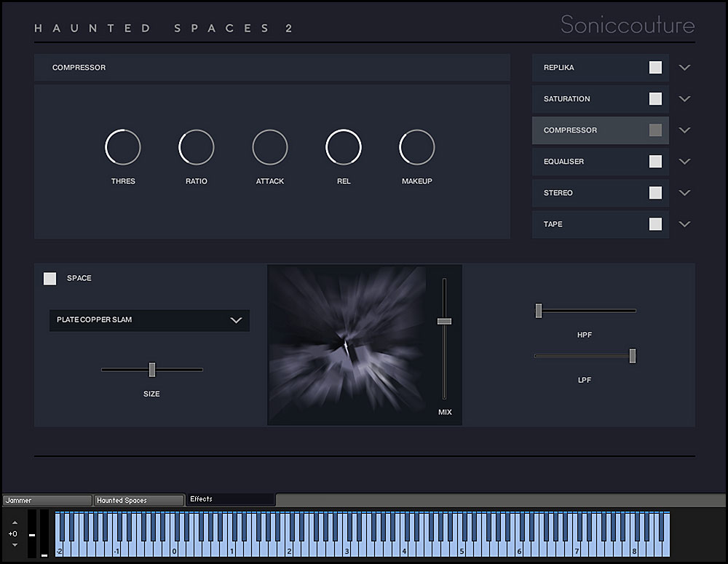Toggle the REPLIKA effect on
728x564 pixels.
click(x=655, y=67)
